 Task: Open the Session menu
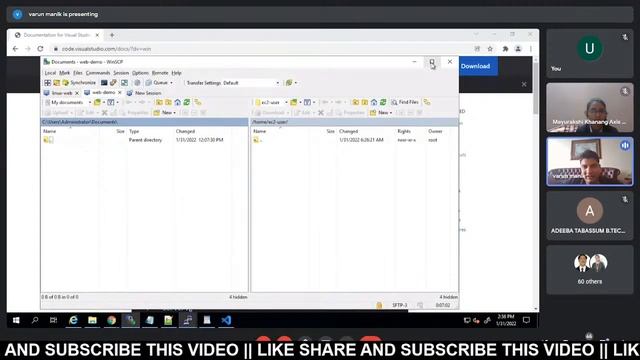click(x=121, y=73)
